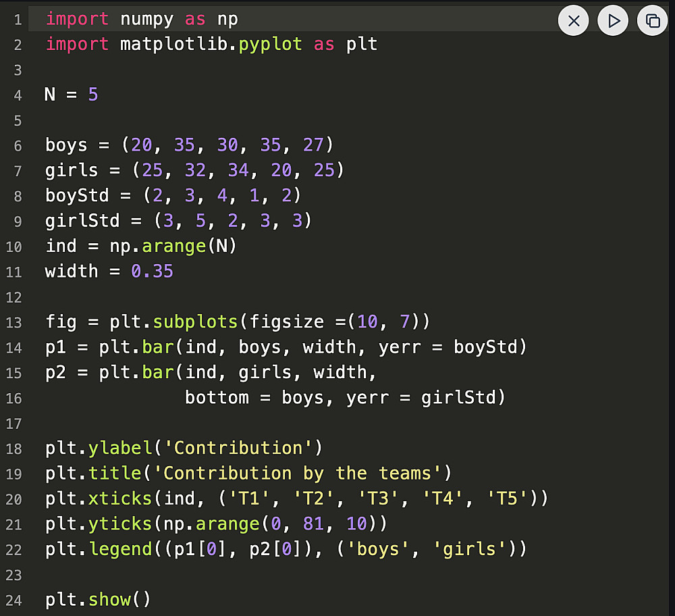Image resolution: width=675 pixels, height=616 pixels.
Task: Click plt.ylabel('Contribution') line
Action: click(x=184, y=448)
